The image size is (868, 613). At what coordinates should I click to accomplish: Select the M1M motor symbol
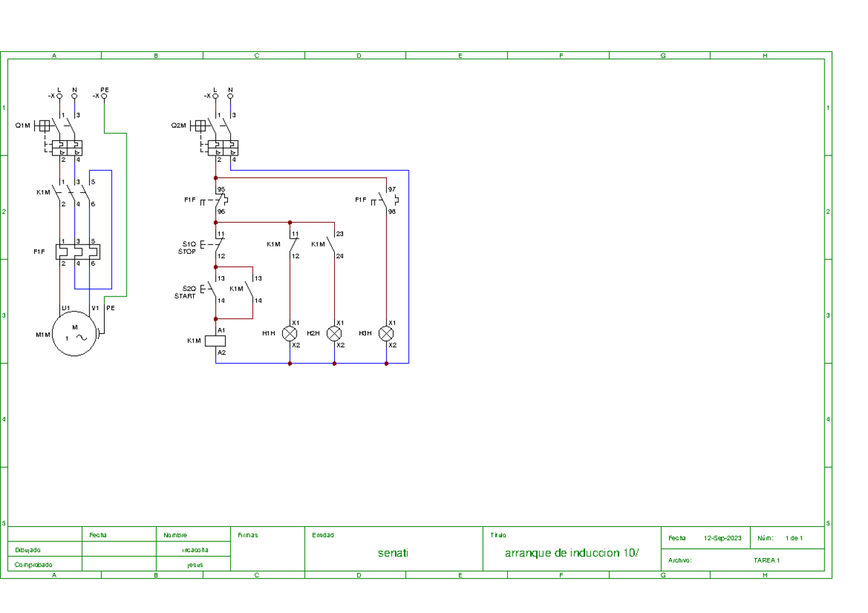pyautogui.click(x=72, y=333)
